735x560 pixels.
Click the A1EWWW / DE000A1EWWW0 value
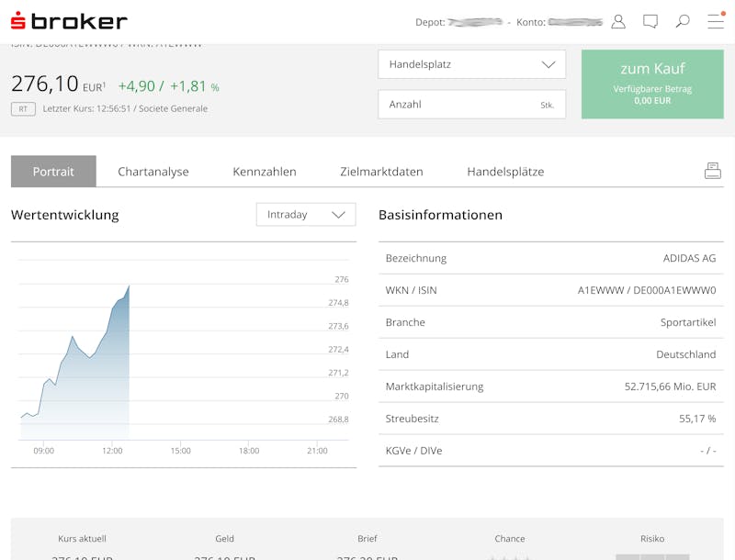click(x=647, y=290)
